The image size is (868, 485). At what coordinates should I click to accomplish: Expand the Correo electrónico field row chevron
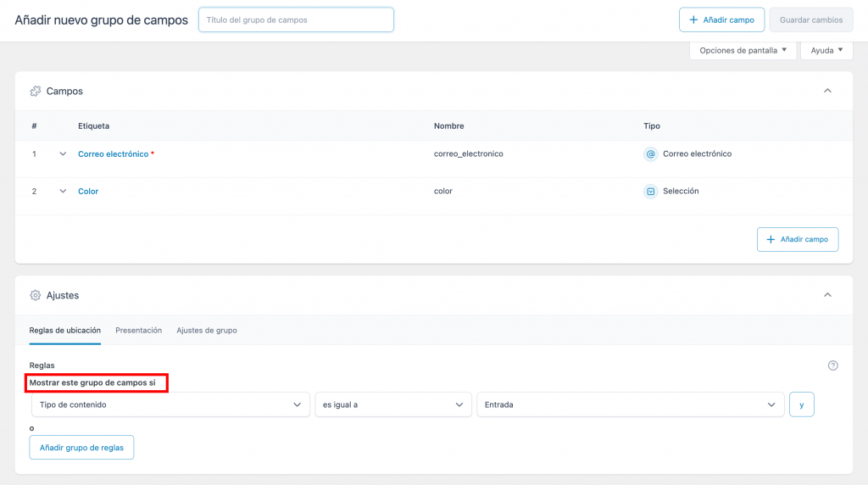click(x=63, y=154)
